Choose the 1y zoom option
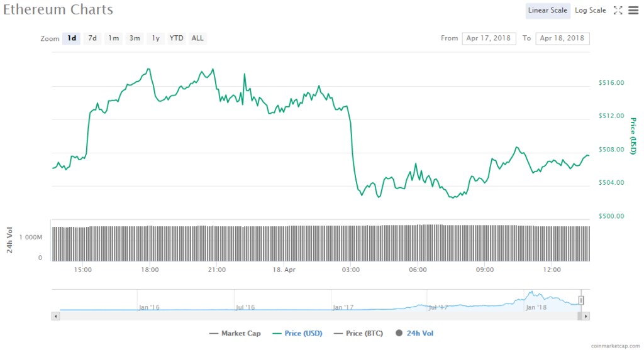644x350 pixels. (155, 38)
